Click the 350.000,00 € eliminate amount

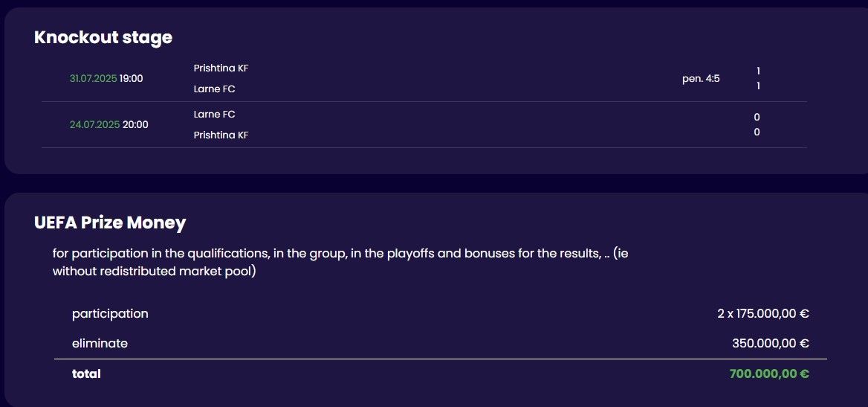coord(770,343)
